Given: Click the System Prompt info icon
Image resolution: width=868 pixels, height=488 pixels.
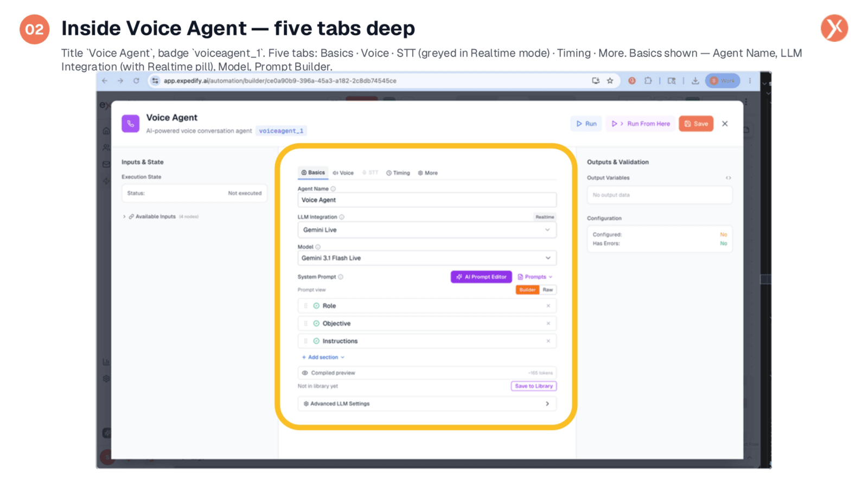Looking at the screenshot, I should tap(341, 277).
